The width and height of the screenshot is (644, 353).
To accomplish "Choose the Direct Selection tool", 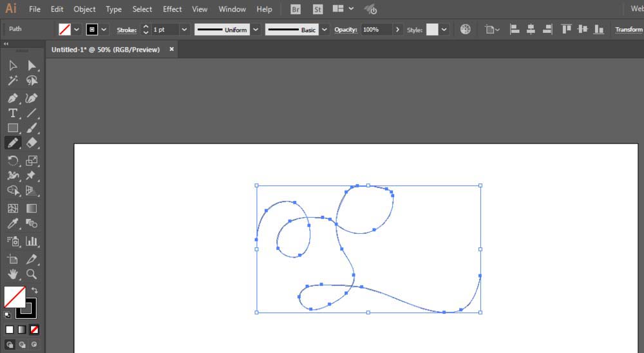I will tap(32, 66).
